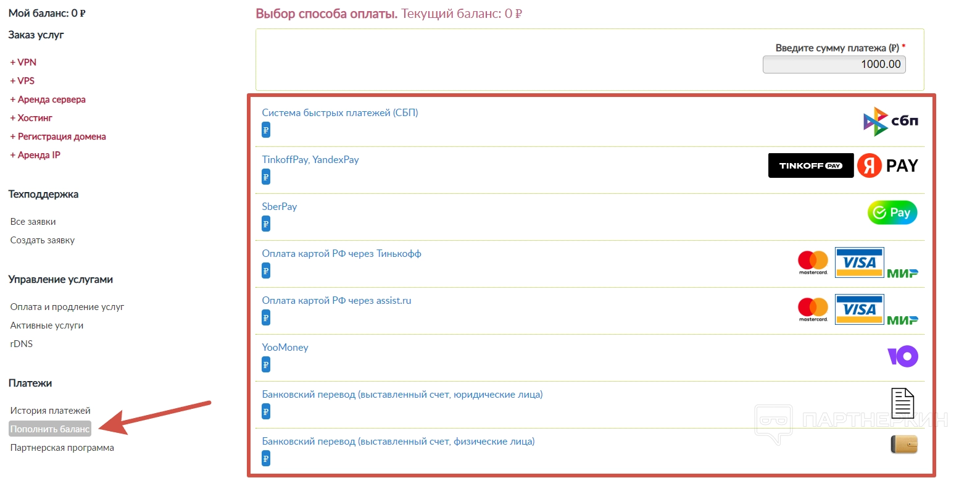
Task: Click ruble badge under YooMoney
Action: click(266, 364)
